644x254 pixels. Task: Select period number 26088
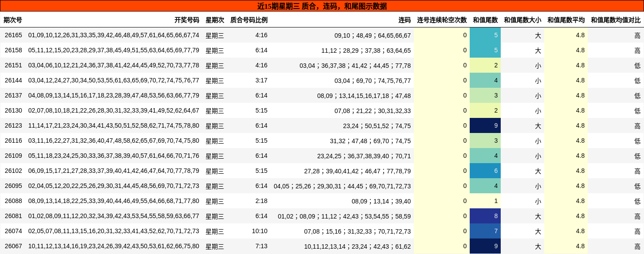pyautogui.click(x=13, y=201)
